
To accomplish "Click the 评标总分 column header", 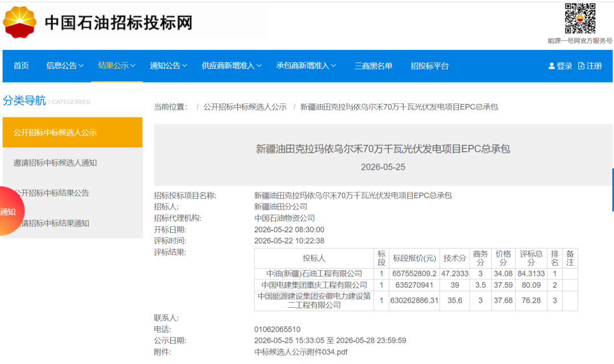I will 531,258.
